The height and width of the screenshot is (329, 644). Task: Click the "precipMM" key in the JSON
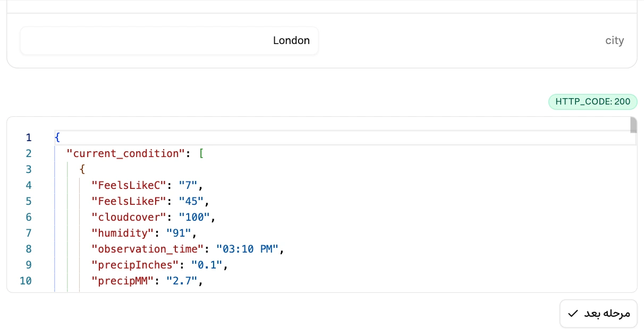click(x=123, y=281)
